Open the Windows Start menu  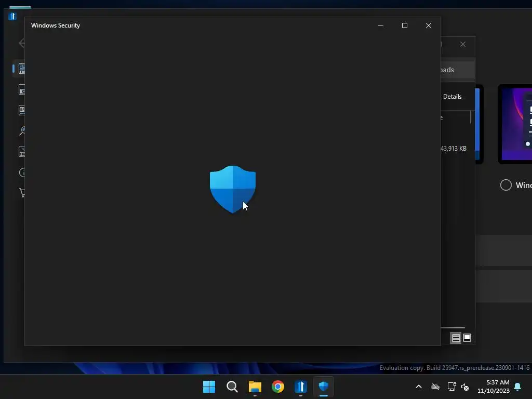coord(209,387)
